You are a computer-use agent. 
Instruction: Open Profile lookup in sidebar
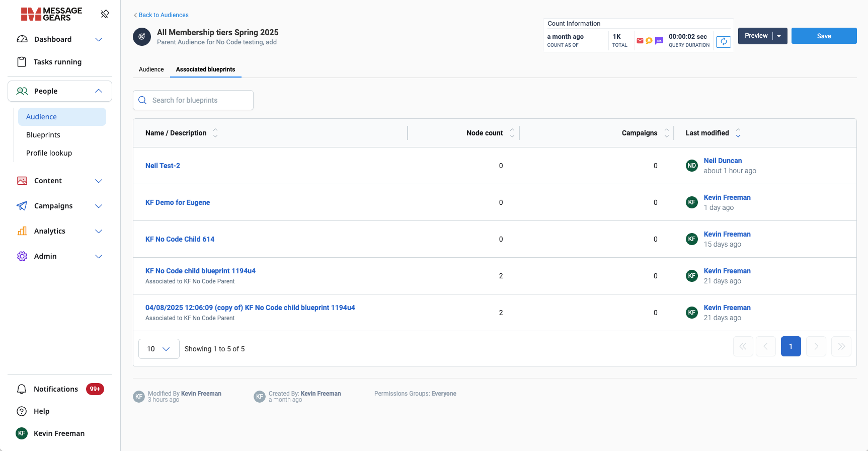coord(49,153)
